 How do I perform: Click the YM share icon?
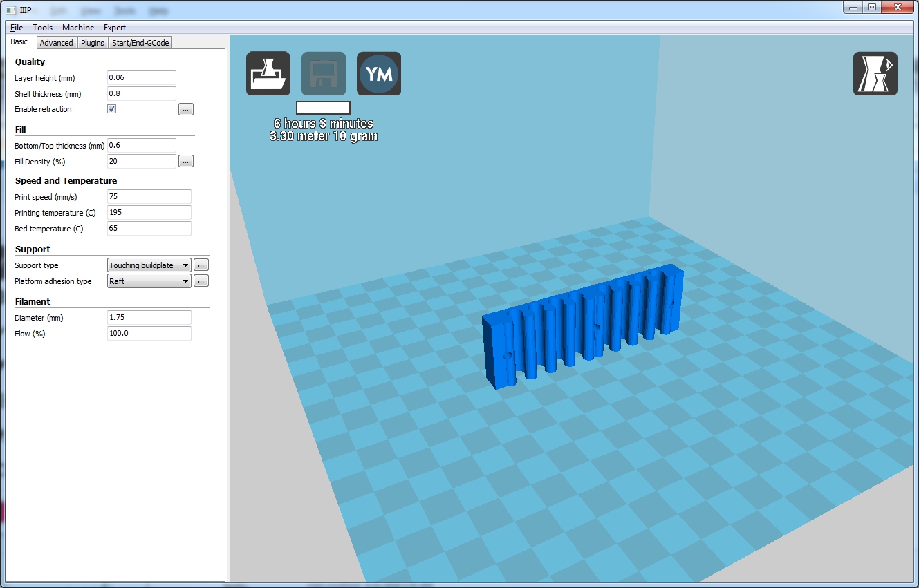click(x=379, y=73)
